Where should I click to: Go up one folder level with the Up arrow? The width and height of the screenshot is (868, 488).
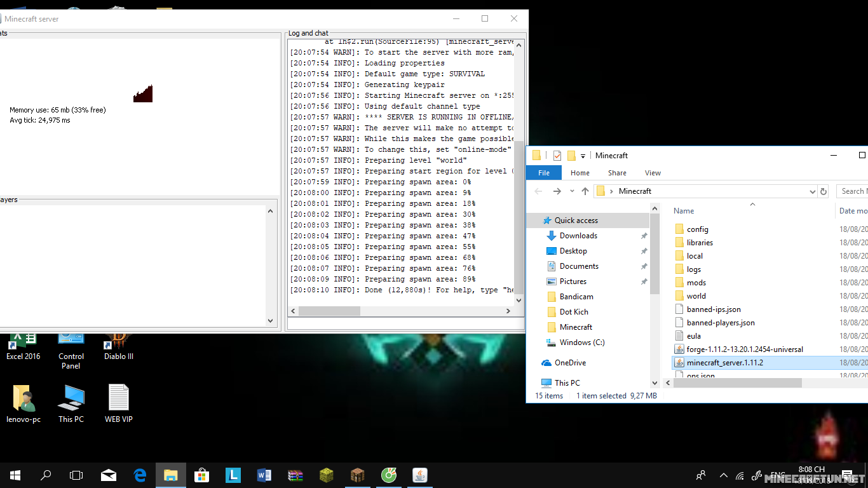[x=585, y=191]
